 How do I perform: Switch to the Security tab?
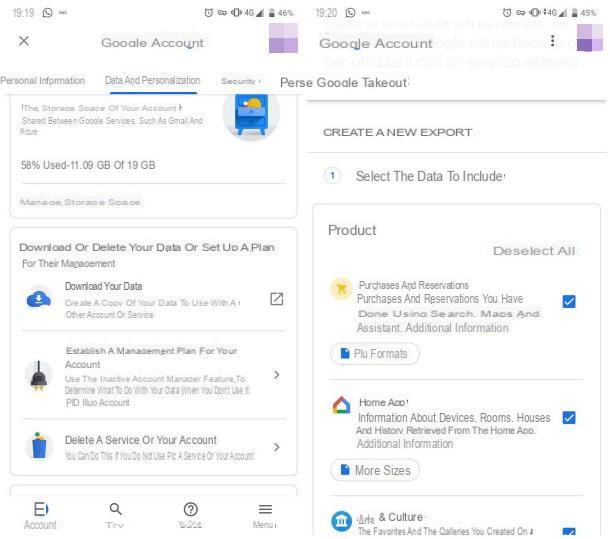click(x=238, y=81)
